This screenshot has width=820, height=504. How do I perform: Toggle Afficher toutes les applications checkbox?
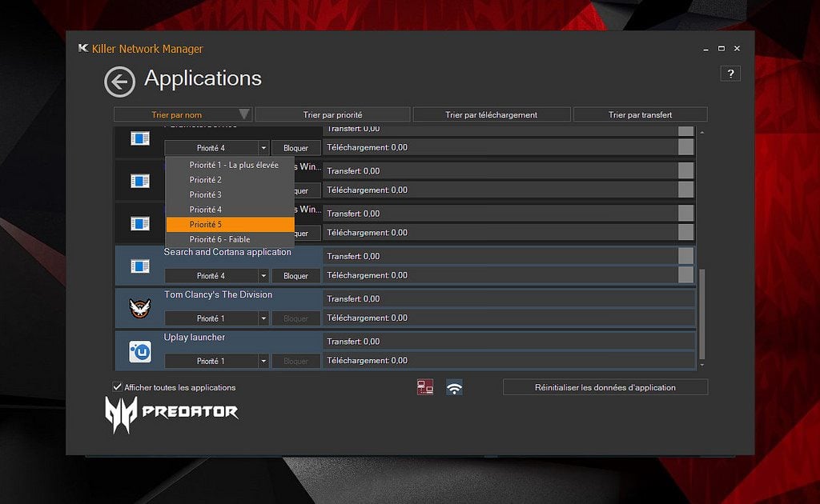click(x=117, y=387)
